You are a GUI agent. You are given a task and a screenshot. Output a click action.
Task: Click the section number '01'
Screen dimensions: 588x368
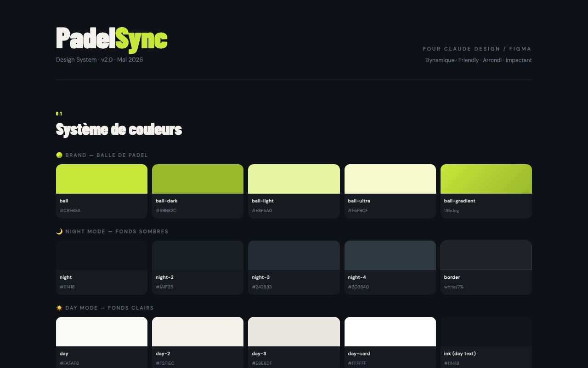pyautogui.click(x=59, y=114)
